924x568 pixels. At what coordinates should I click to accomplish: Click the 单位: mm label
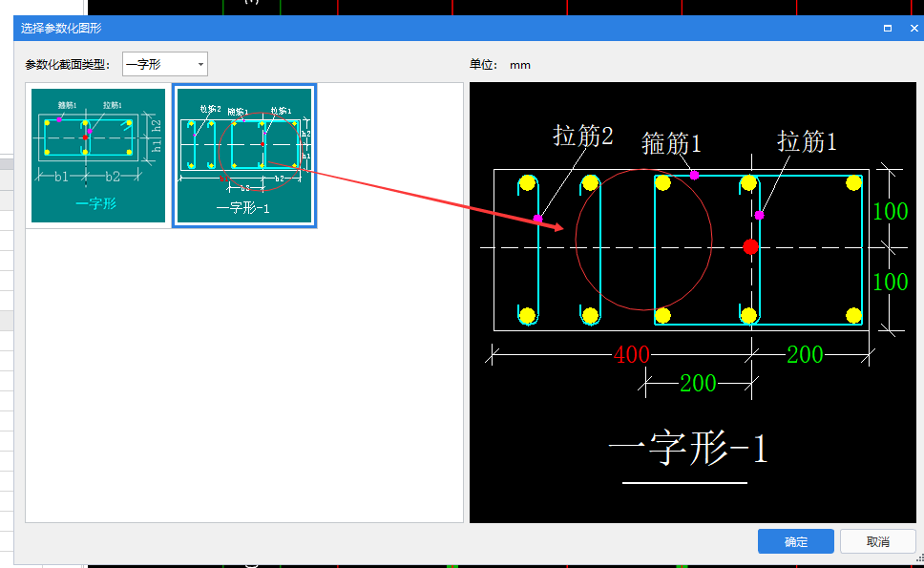(x=500, y=65)
